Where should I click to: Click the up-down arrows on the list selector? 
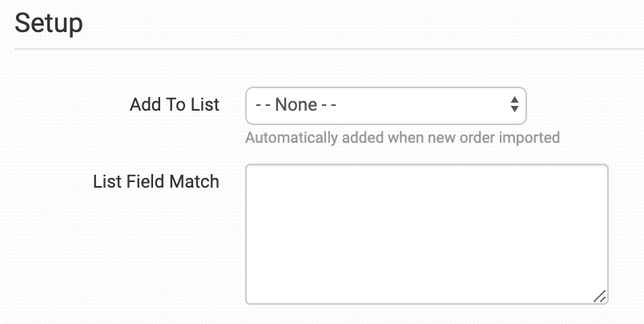(x=514, y=105)
